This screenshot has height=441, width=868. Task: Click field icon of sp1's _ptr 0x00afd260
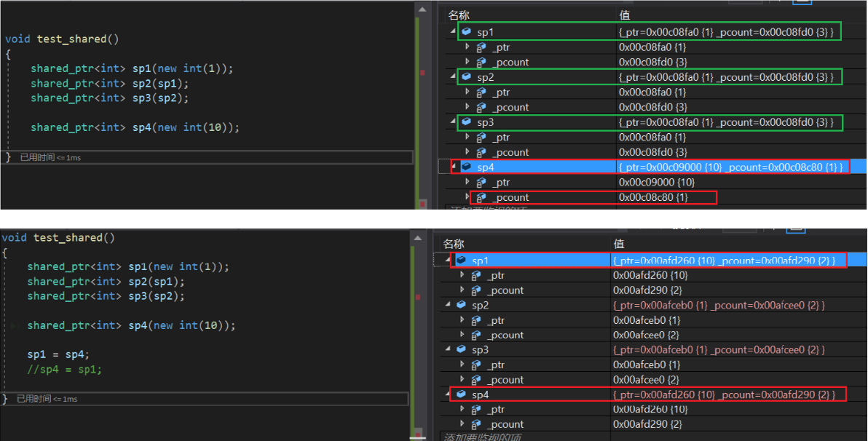[x=476, y=275]
